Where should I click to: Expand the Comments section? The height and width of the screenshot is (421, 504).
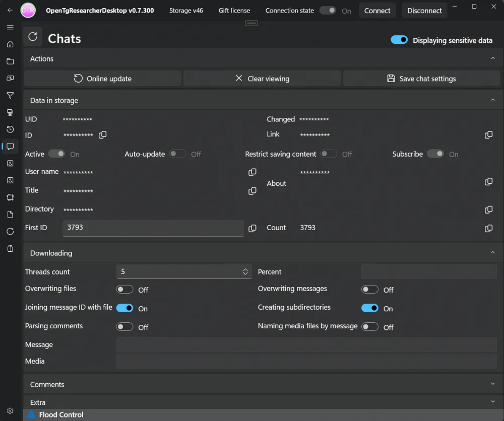492,384
